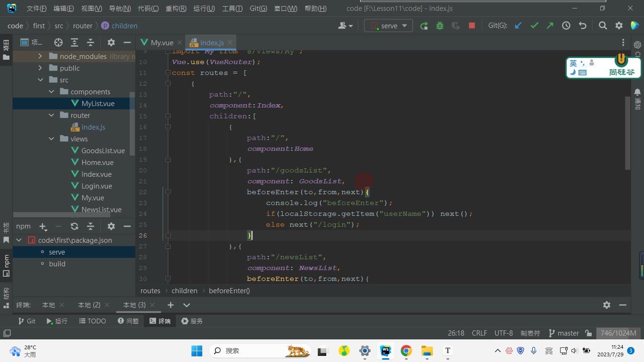Expand the node_modules folder
Screen dimensions: 644x362
click(40, 57)
